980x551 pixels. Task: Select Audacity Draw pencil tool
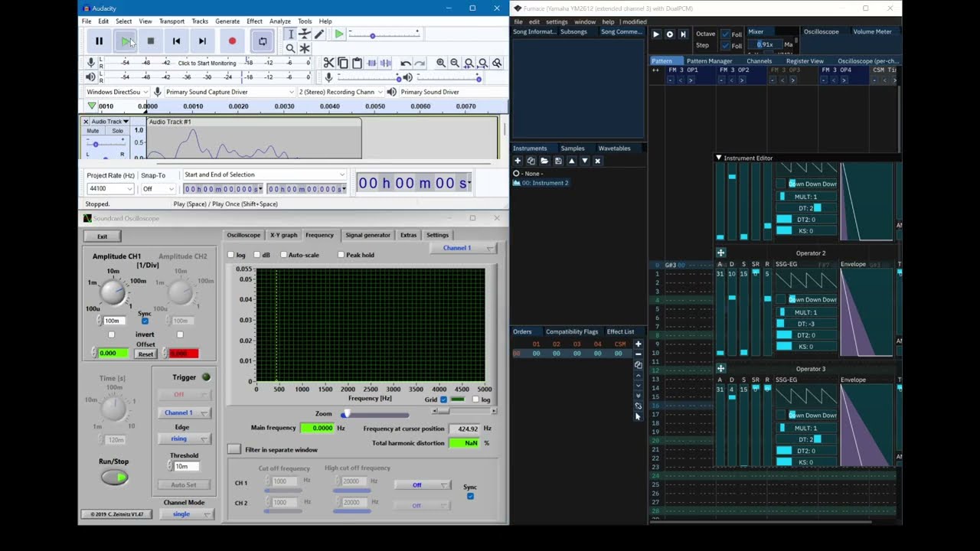coord(319,34)
